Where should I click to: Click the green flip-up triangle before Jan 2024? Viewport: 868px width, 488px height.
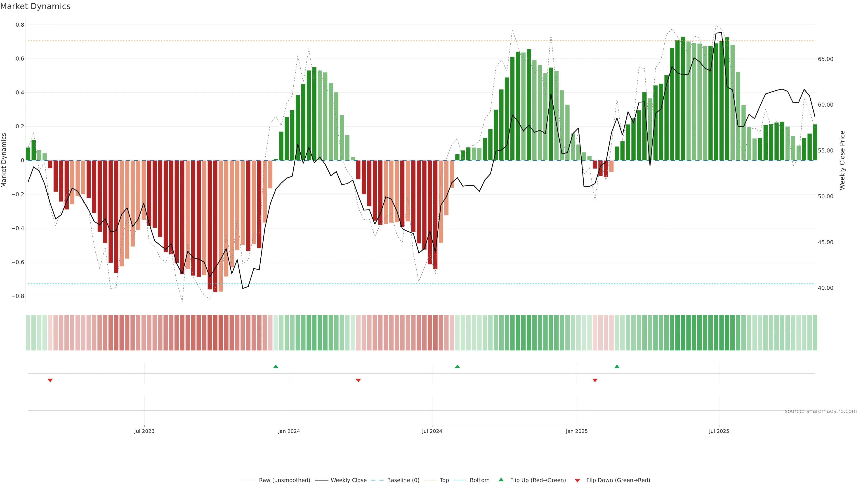(276, 366)
